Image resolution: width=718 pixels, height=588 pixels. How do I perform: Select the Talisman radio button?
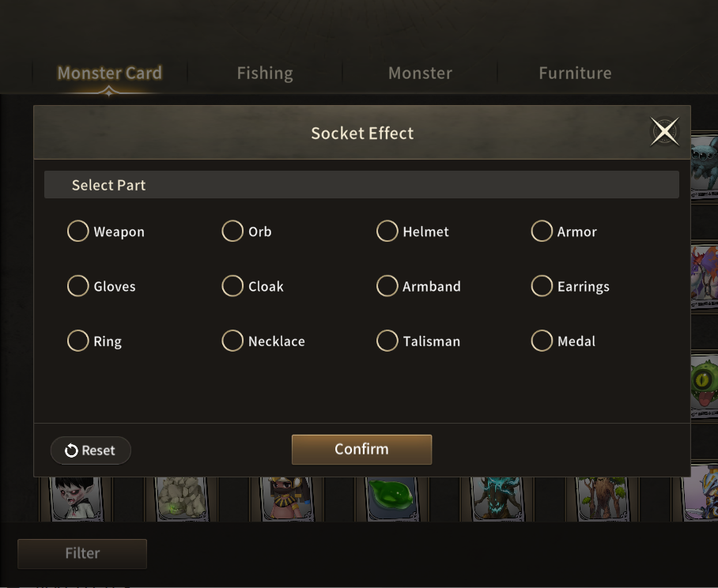[x=387, y=341]
